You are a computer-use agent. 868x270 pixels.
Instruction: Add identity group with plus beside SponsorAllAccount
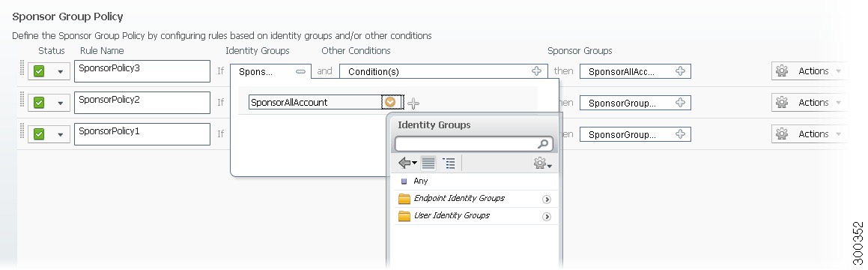[413, 103]
